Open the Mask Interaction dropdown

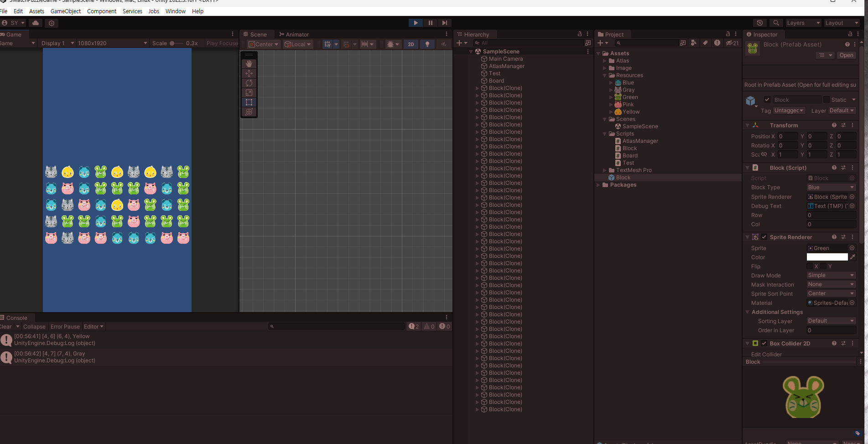(x=831, y=284)
